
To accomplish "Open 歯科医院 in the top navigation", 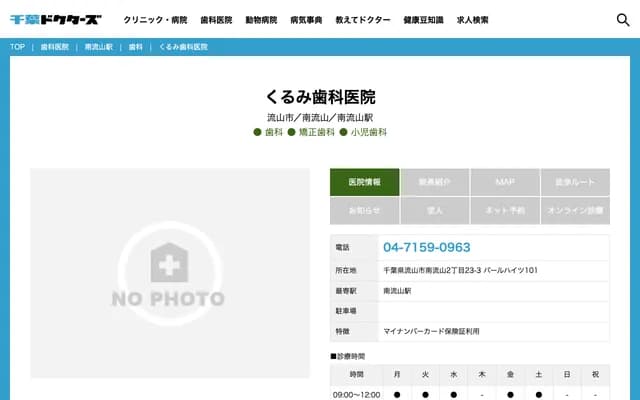I will tap(216, 20).
